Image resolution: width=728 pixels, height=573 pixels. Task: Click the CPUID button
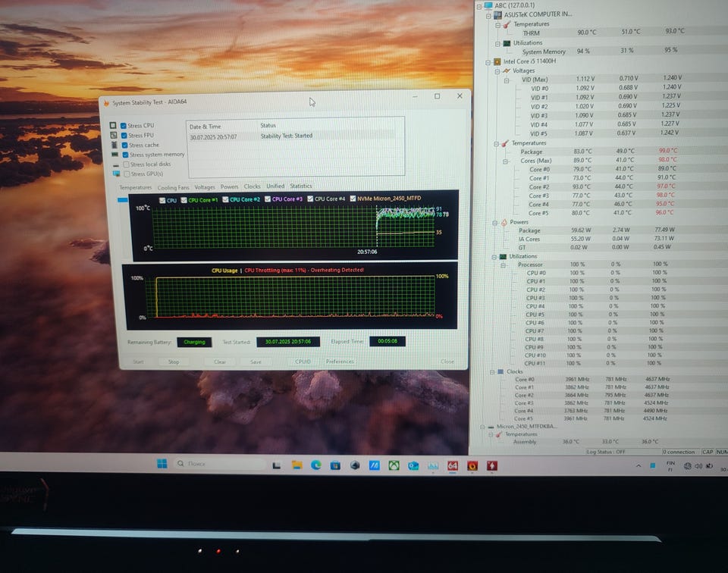(303, 362)
